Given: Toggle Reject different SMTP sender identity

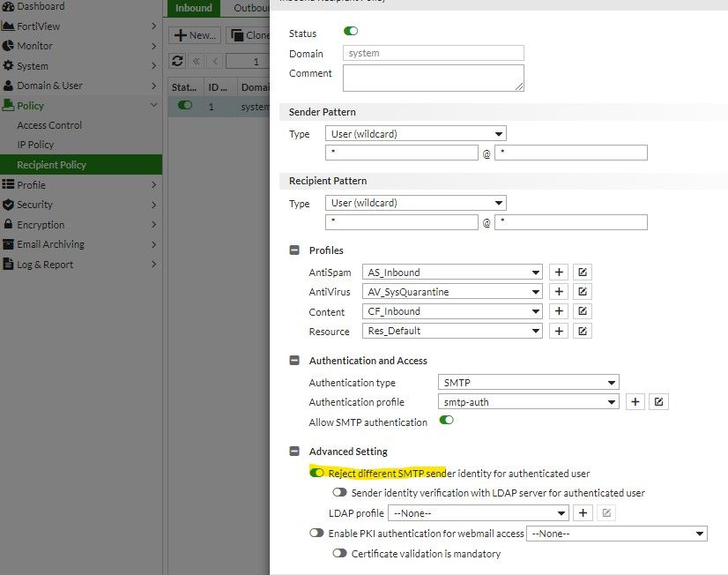Looking at the screenshot, I should click(x=317, y=473).
